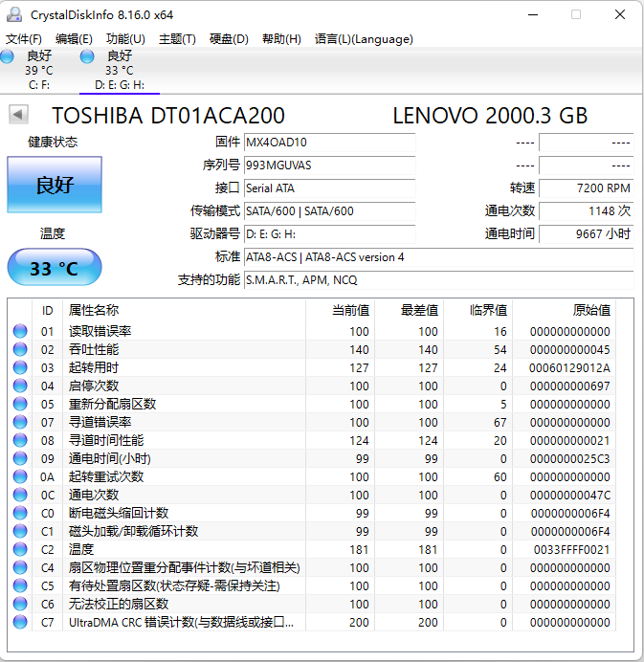The image size is (644, 662).
Task: Click the 临界值 column header
Action: [477, 310]
